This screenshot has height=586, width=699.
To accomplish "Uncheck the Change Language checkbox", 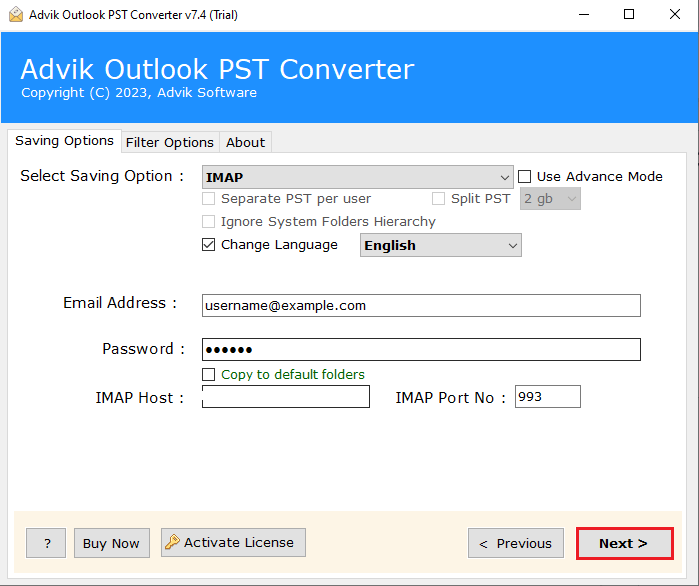I will click(209, 245).
